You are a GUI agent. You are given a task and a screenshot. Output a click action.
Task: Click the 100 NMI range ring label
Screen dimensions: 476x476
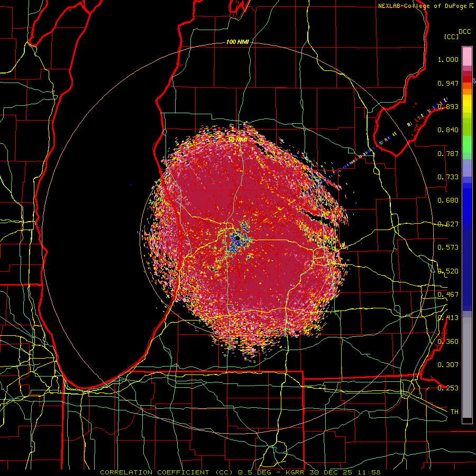tap(237, 42)
